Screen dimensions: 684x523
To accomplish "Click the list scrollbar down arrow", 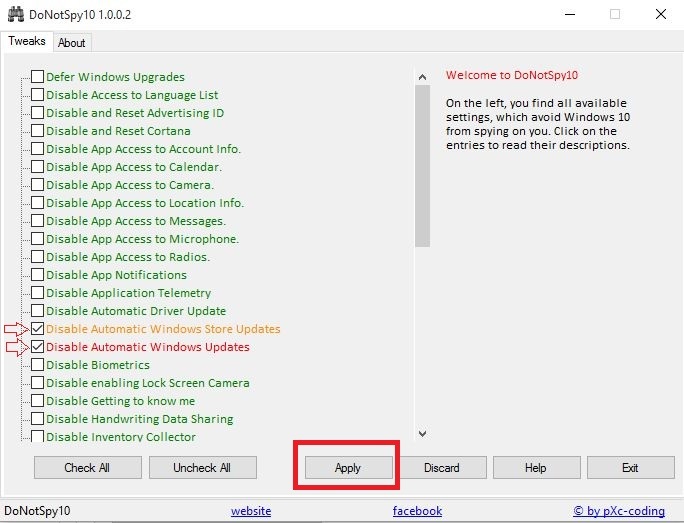I will [422, 434].
